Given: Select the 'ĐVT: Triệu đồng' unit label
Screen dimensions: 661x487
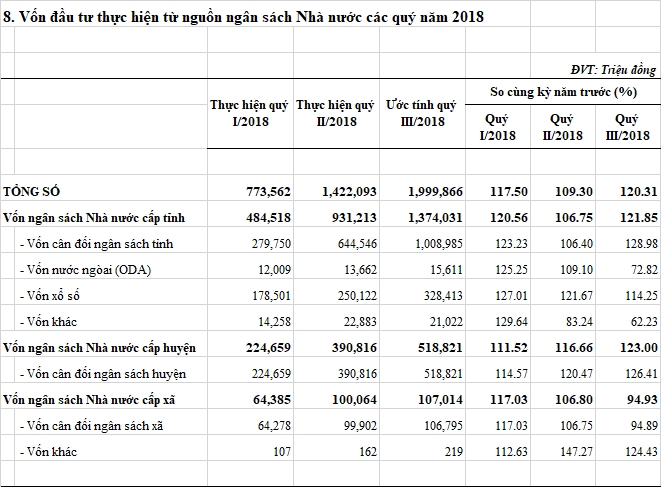Looking at the screenshot, I should point(613,69).
